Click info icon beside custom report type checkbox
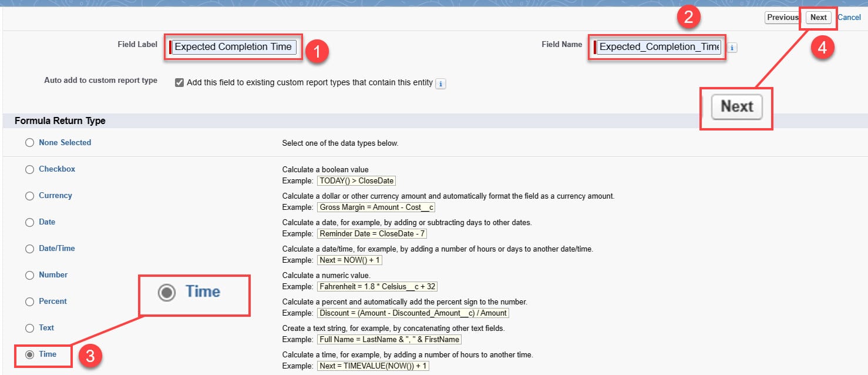Image resolution: width=868 pixels, height=375 pixels. [441, 83]
